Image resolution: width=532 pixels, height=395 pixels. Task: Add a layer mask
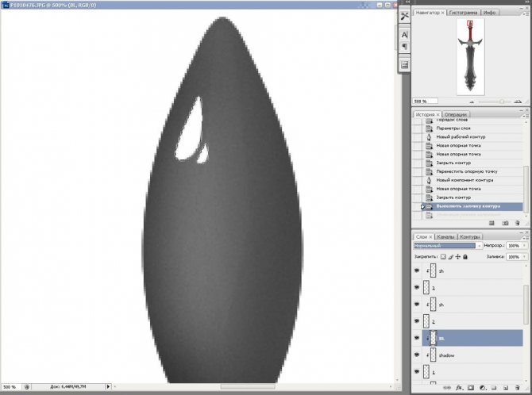[x=471, y=388]
